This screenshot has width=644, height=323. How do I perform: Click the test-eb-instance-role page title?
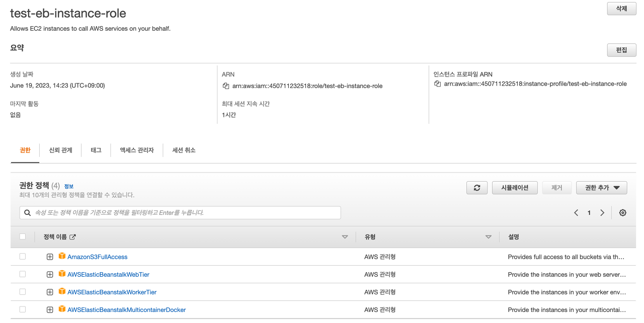click(68, 13)
